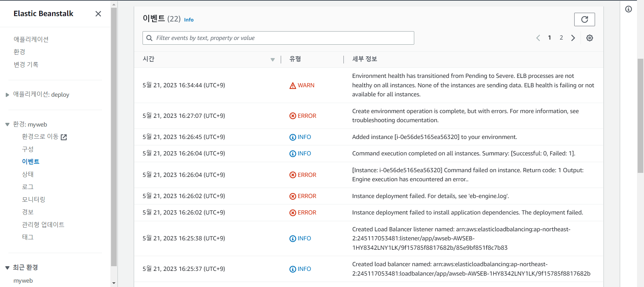Click external link icon beside 환경으로 이동
The width and height of the screenshot is (644, 287).
click(64, 137)
